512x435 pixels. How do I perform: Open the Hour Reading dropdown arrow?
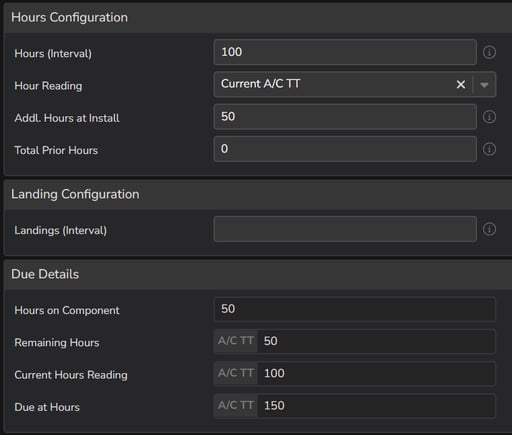point(484,85)
